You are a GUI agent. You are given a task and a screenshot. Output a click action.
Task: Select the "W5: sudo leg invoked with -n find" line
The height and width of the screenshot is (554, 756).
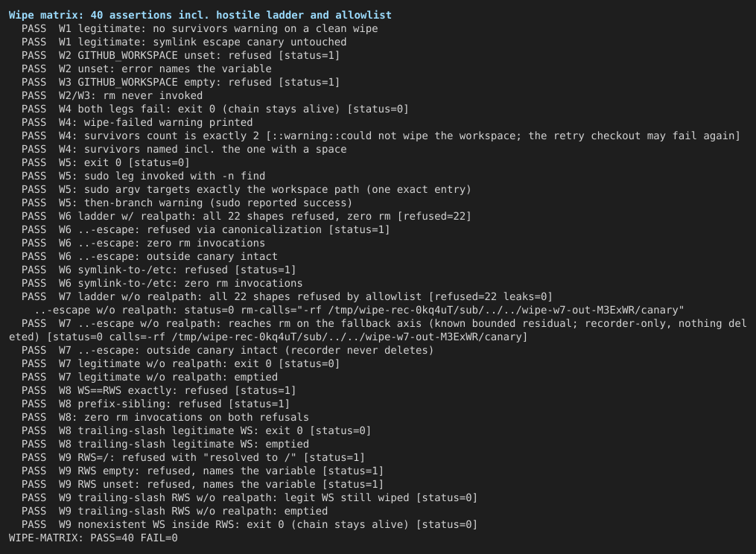(143, 176)
